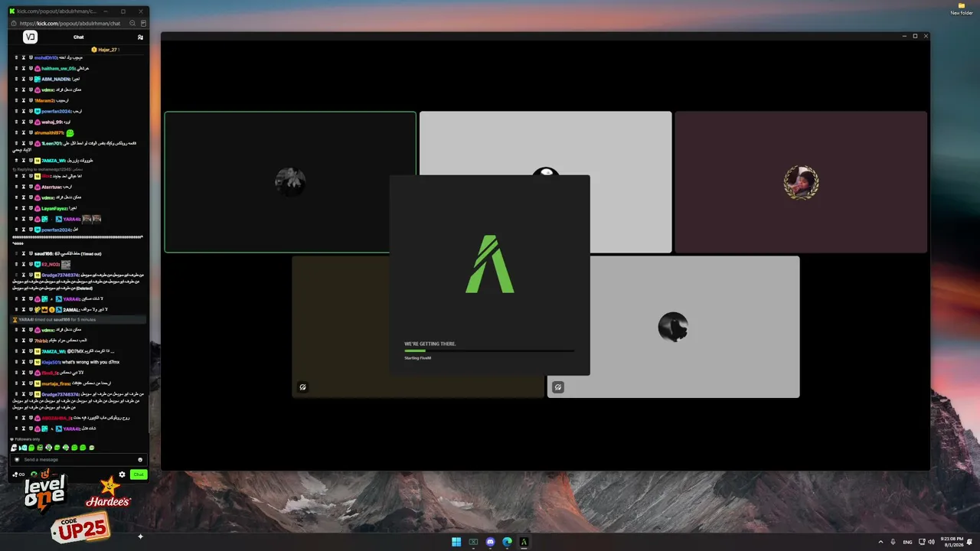Image resolution: width=980 pixels, height=551 pixels.
Task: Click username Aterrtuw in chat
Action: (52, 187)
